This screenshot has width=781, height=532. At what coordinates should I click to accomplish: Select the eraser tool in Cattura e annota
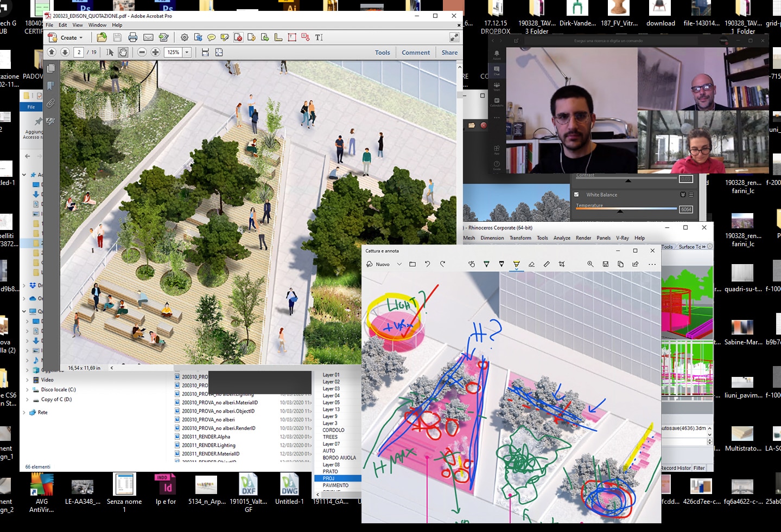(531, 264)
